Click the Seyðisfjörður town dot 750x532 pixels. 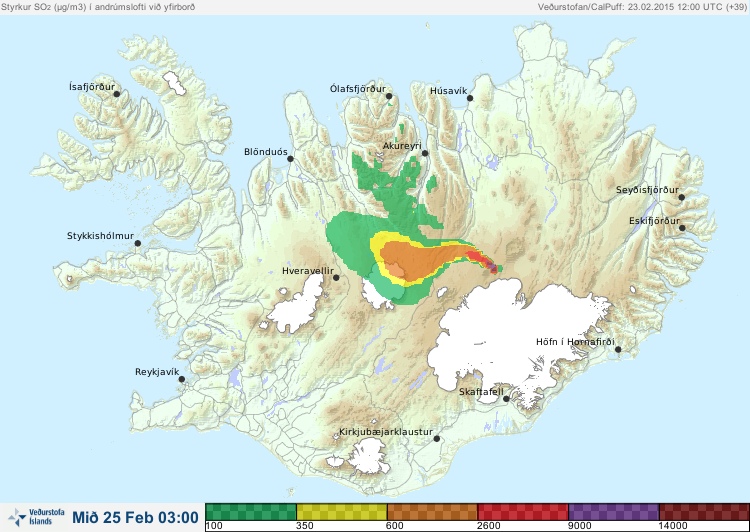pos(682,197)
